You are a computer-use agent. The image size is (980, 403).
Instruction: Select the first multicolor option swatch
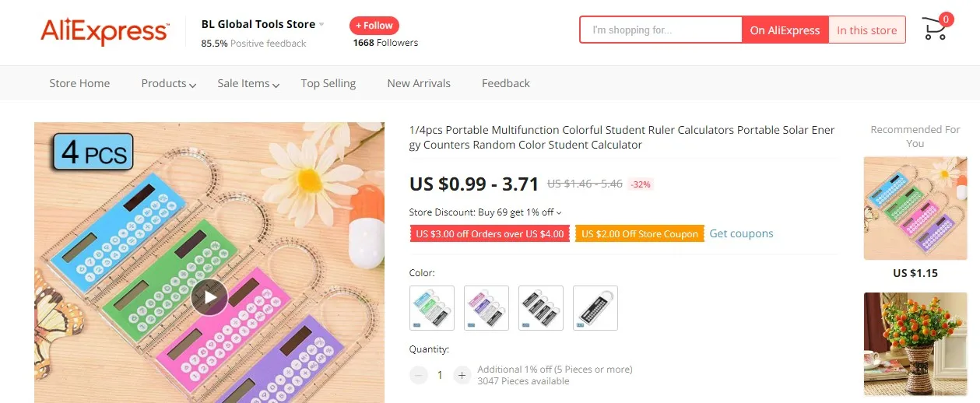pos(432,308)
